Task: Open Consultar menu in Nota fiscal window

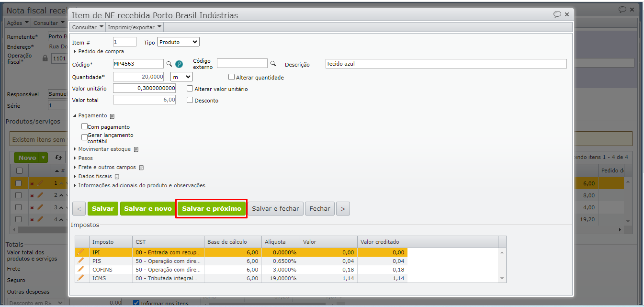Action: (48, 23)
